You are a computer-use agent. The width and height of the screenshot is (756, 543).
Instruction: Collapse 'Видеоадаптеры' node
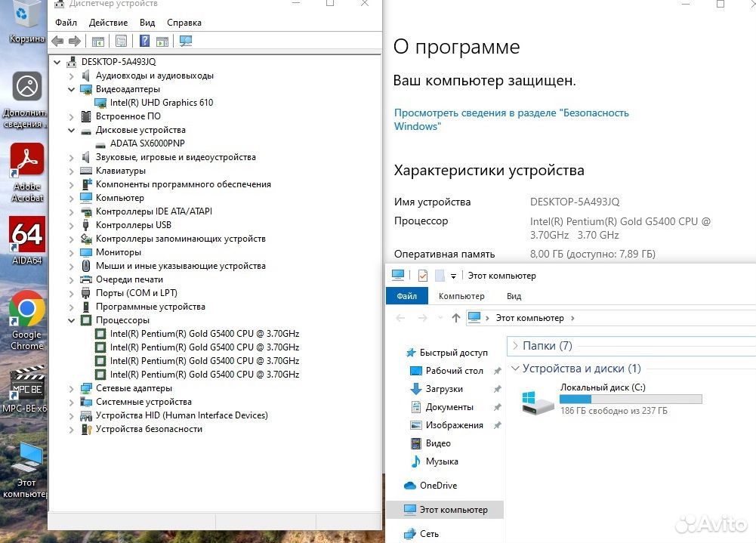click(x=71, y=89)
